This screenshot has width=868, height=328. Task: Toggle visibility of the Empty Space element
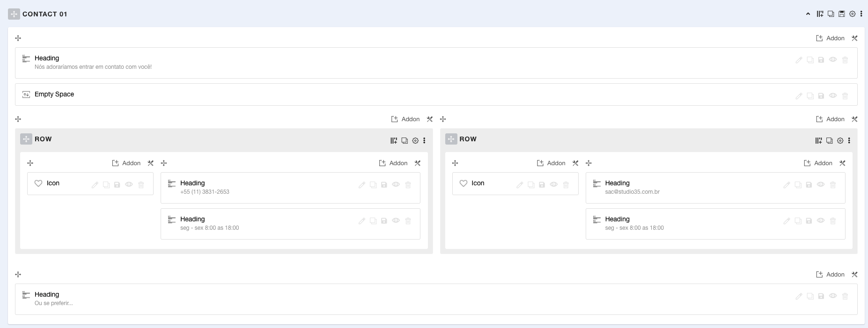(x=833, y=95)
